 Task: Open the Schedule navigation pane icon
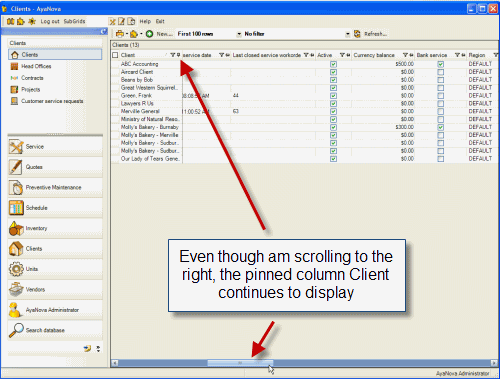click(16, 208)
